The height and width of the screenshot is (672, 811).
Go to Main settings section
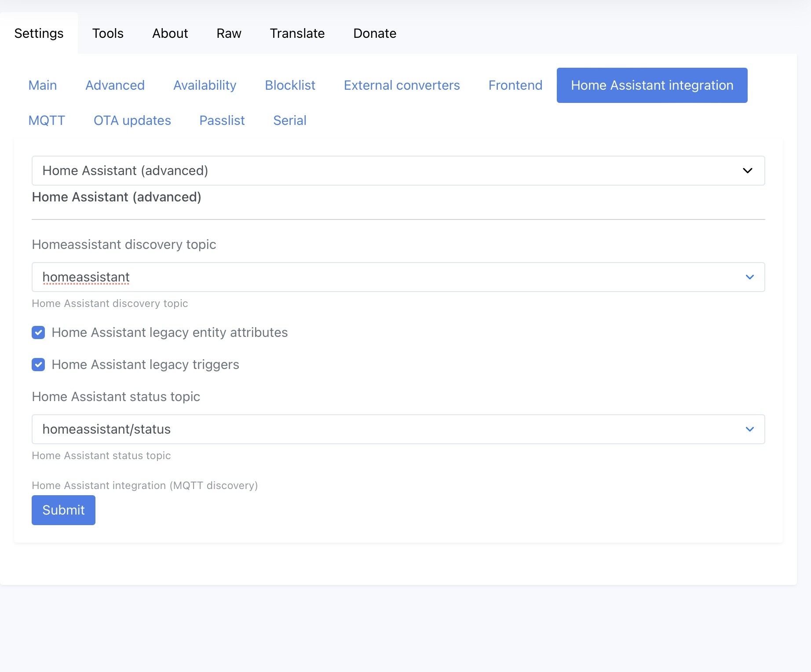pyautogui.click(x=43, y=85)
